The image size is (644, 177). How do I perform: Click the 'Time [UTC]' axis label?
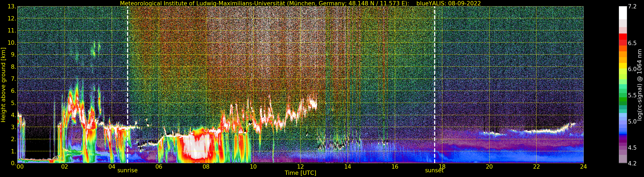point(300,173)
